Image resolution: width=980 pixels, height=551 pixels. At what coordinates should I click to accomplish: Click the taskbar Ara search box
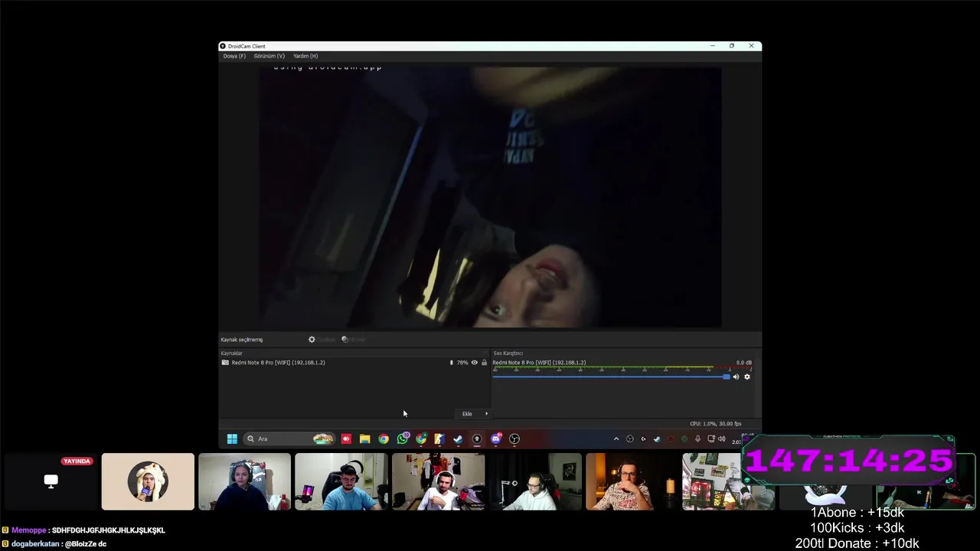tap(289, 439)
